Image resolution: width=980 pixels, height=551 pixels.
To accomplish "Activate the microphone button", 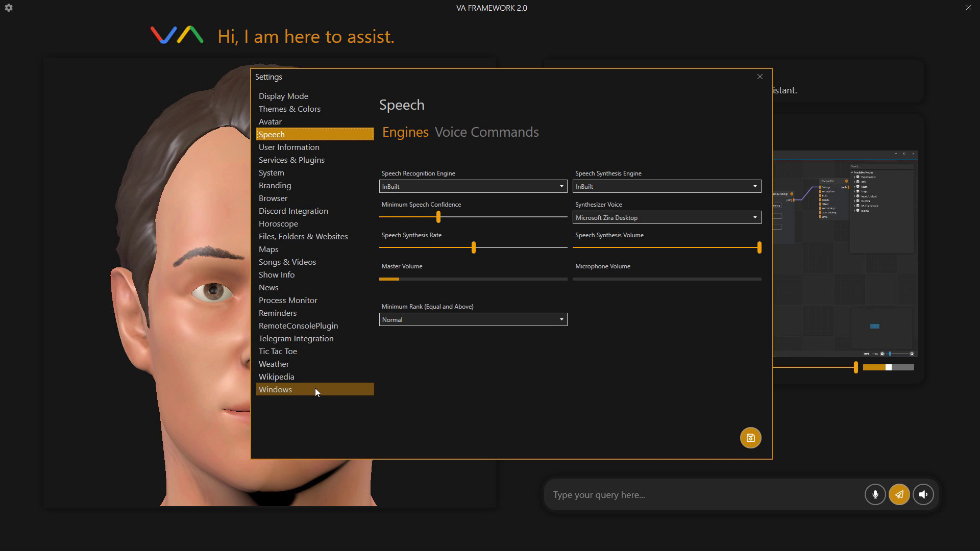I will point(875,494).
